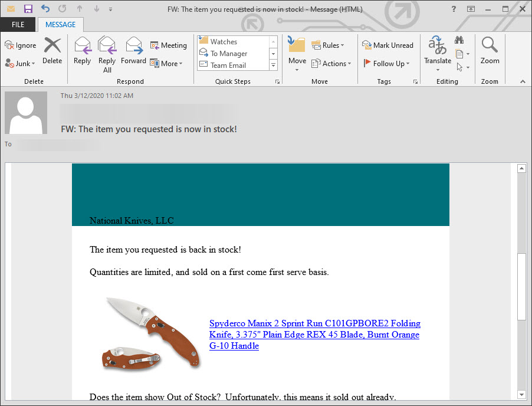The width and height of the screenshot is (532, 406).
Task: Click the vertical scrollbar thumb
Action: click(x=521, y=286)
